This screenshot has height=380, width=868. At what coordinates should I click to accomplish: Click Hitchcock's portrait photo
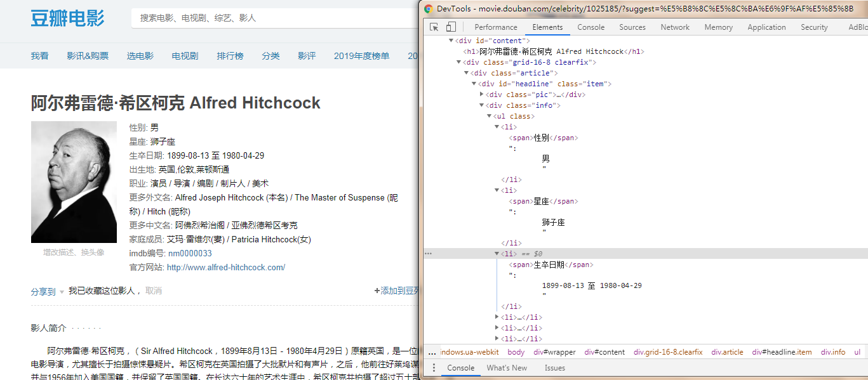click(x=74, y=181)
